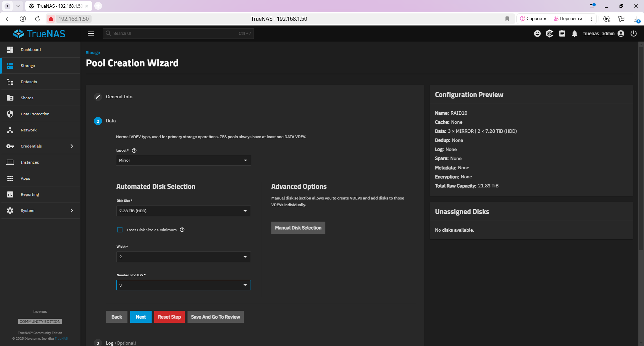
Task: Open the Dashboard sidebar icon
Action: (x=10, y=50)
